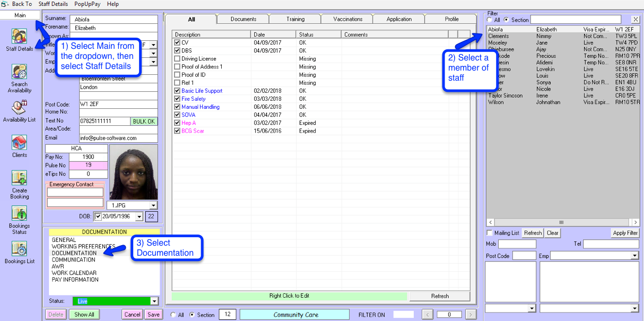Open the PopUpPay menu
Image resolution: width=644 pixels, height=321 pixels.
87,4
